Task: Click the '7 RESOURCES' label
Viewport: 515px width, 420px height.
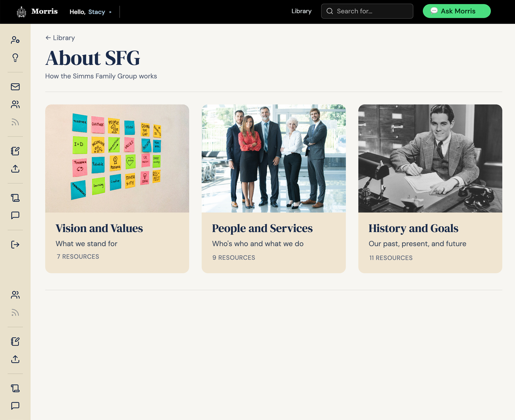Action: click(78, 257)
